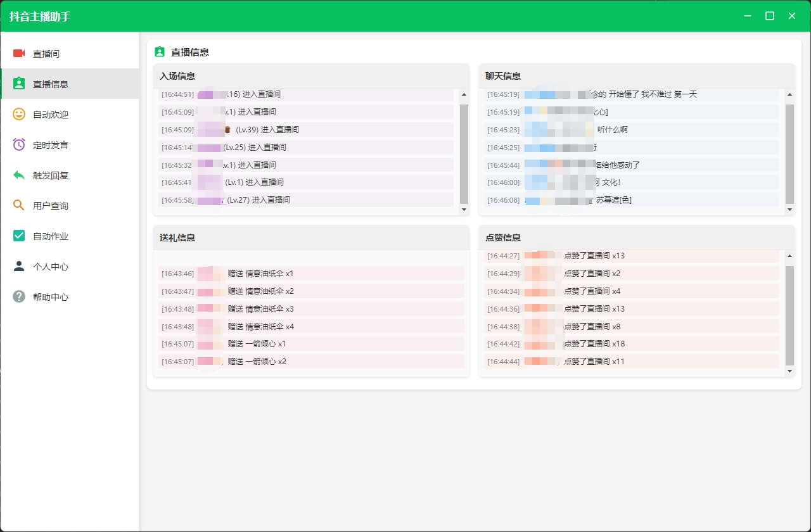Select gift row 情意油纸伞 x4

(x=311, y=327)
